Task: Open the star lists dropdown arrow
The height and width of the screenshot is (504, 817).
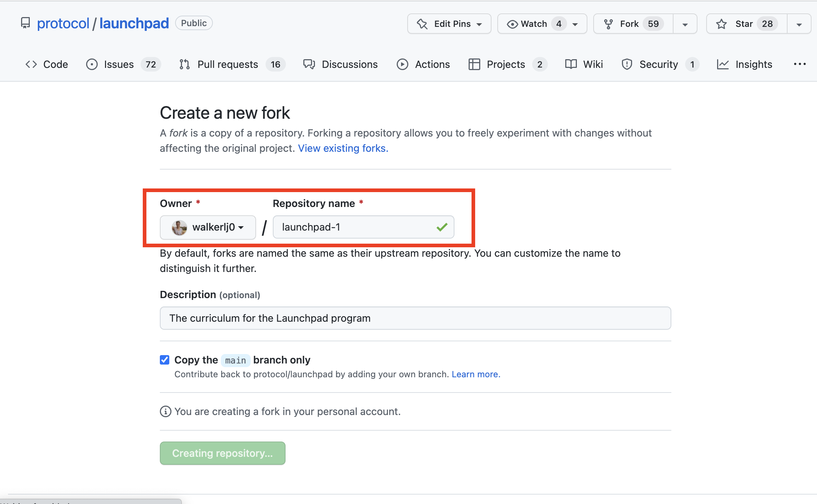Action: coord(799,24)
